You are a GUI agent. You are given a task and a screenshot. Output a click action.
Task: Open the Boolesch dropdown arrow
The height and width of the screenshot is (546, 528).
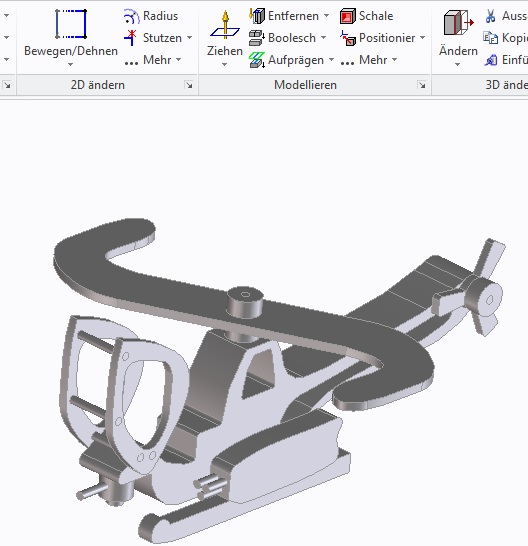324,37
